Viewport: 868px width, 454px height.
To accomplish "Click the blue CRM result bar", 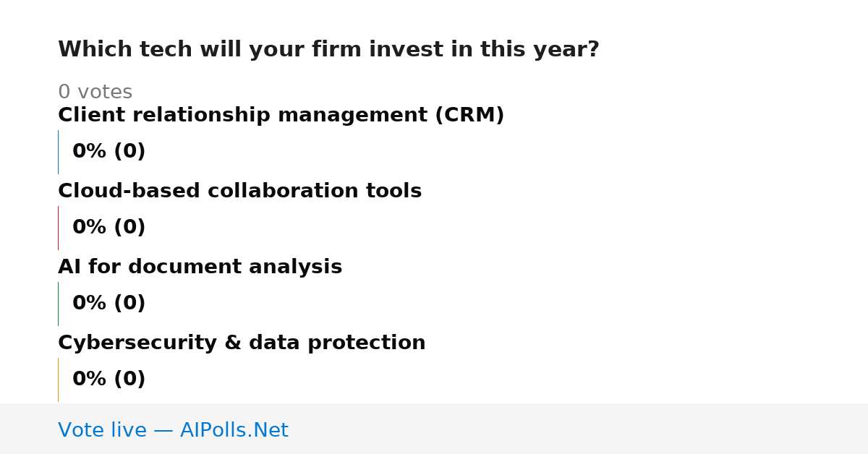I will [x=58, y=152].
